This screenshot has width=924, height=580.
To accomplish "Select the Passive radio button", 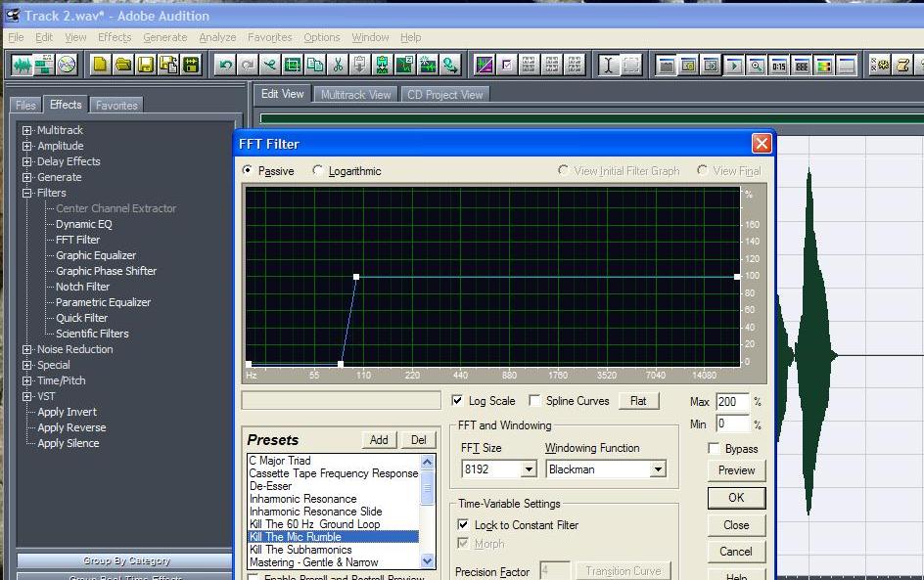I will coord(247,170).
